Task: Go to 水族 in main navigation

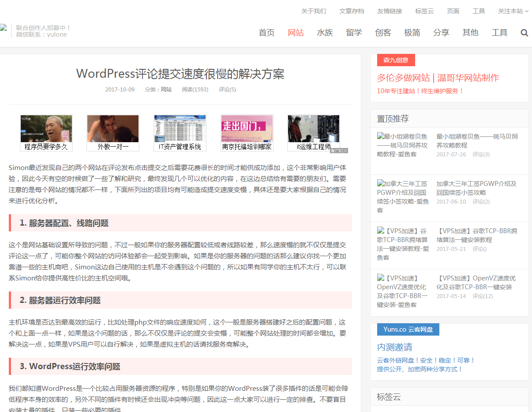Action: point(325,33)
